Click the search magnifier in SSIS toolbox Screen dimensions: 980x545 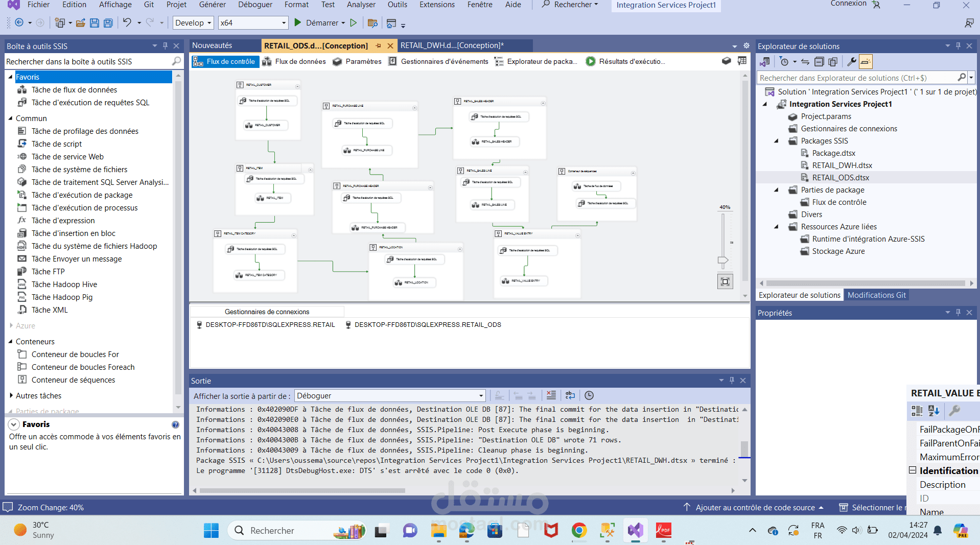pos(177,61)
